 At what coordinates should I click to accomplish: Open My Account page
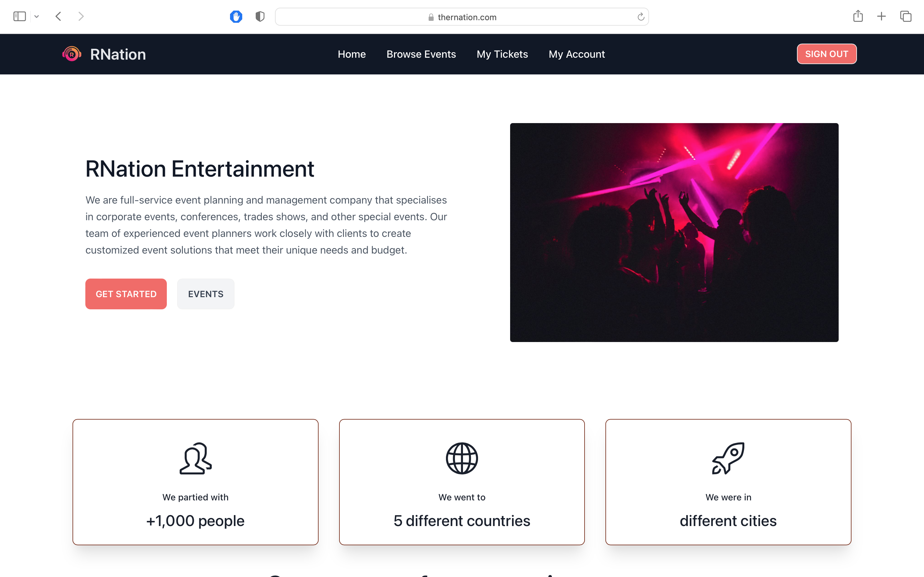point(577,54)
